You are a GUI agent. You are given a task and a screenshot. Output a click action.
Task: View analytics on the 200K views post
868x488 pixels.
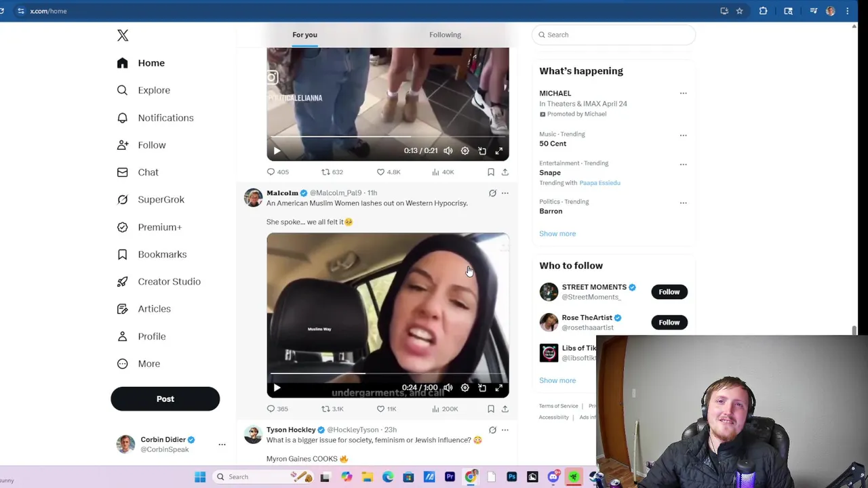click(x=445, y=409)
